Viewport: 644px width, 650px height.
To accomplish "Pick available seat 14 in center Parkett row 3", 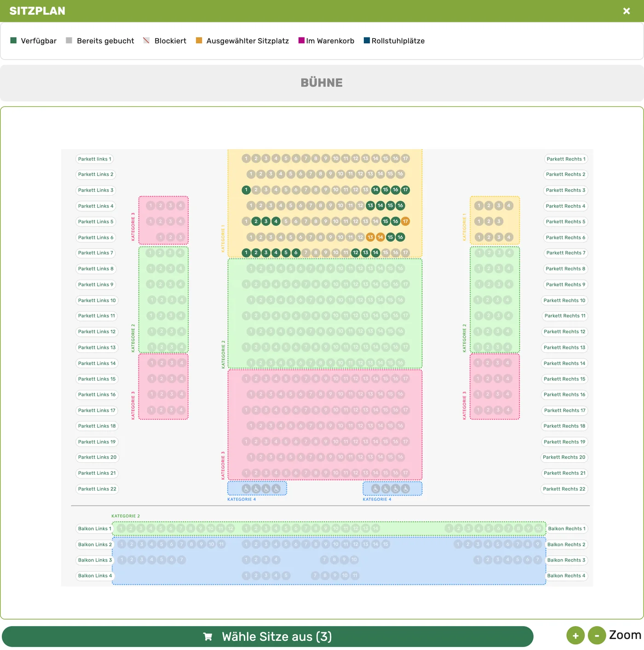I will 375,190.
